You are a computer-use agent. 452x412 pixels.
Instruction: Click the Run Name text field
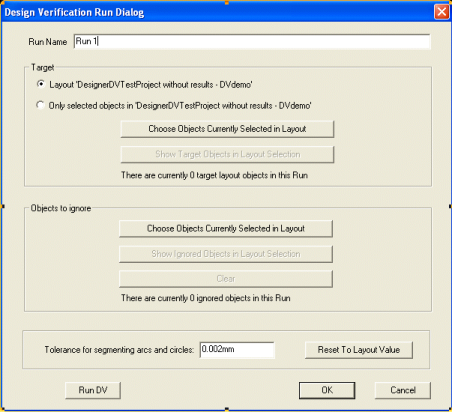click(x=252, y=42)
